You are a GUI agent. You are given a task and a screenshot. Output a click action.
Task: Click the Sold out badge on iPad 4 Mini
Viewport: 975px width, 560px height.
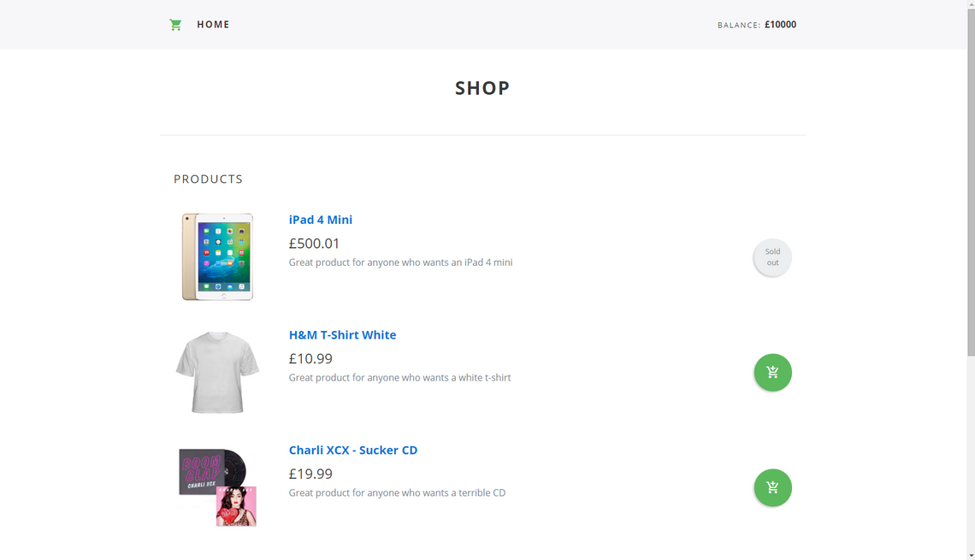(x=772, y=257)
